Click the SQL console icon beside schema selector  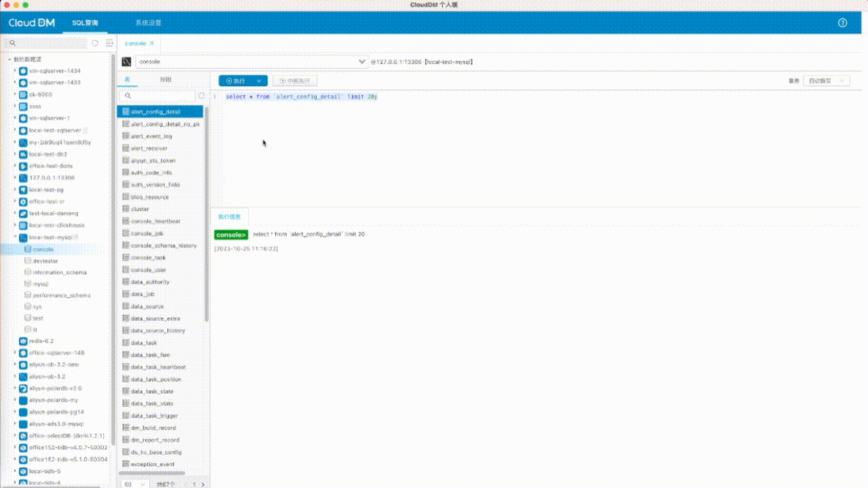pyautogui.click(x=126, y=62)
